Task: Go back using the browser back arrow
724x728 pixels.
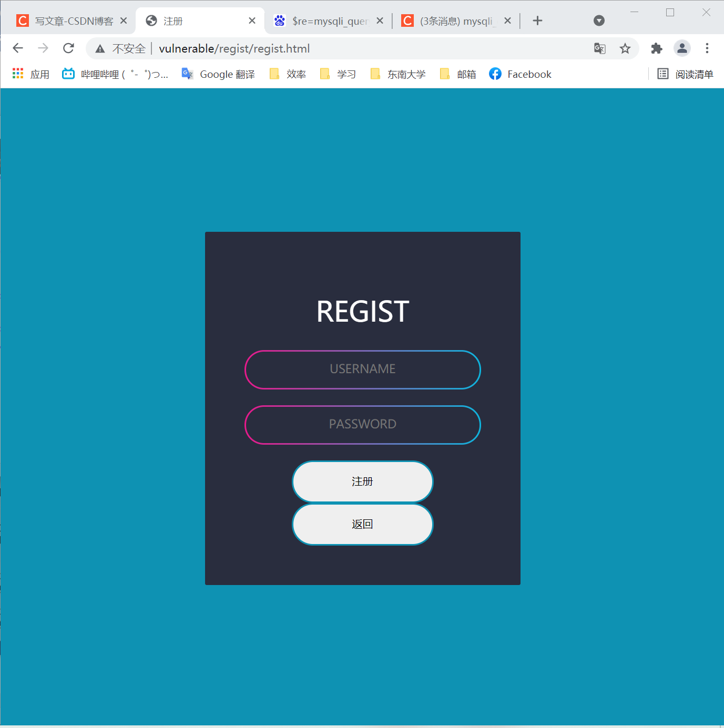Action: (x=18, y=48)
